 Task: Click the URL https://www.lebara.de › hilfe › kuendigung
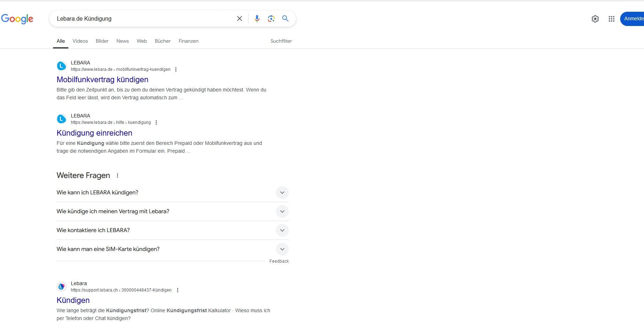[x=111, y=122]
